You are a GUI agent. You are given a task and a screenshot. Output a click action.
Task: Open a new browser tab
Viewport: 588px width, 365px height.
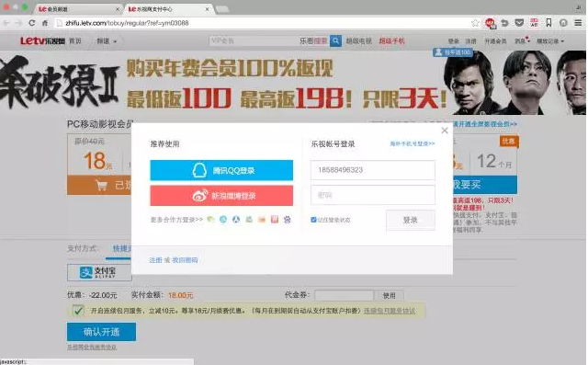coord(222,9)
